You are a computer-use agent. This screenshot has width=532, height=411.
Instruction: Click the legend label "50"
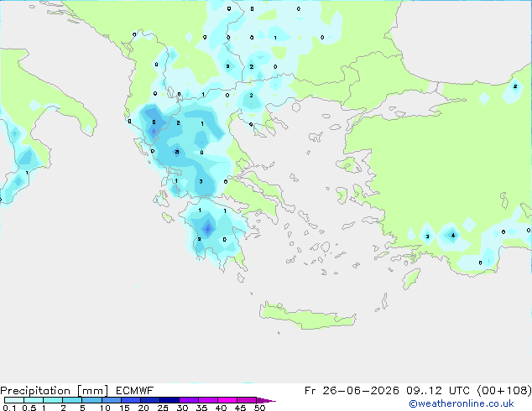coord(259,408)
